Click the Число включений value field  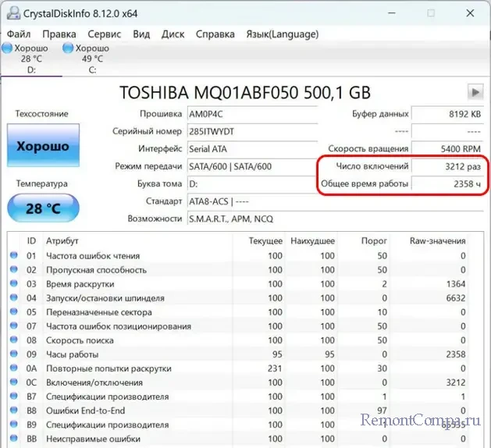(x=447, y=165)
